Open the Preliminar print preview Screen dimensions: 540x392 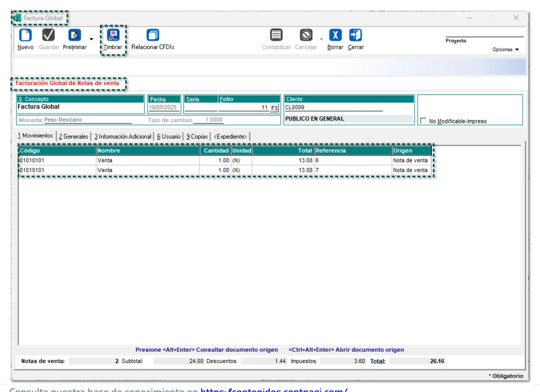[x=75, y=40]
